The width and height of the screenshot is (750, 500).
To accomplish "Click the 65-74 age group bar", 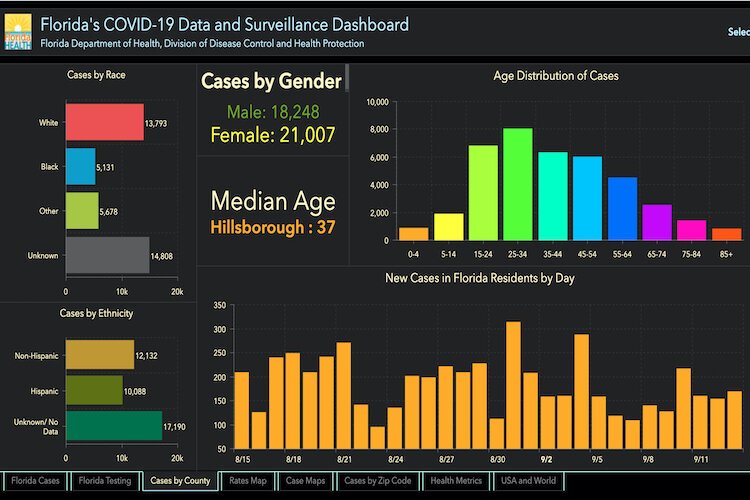I will tap(657, 222).
